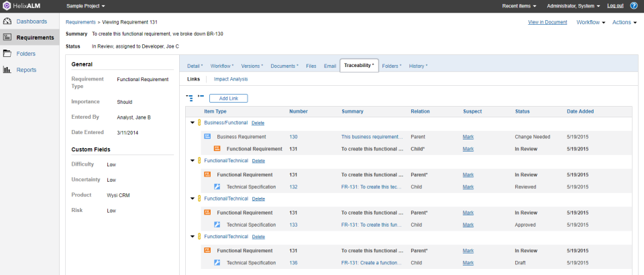This screenshot has width=644, height=275.
Task: Click the Business Requirement 130 item icon
Action: [x=207, y=137]
